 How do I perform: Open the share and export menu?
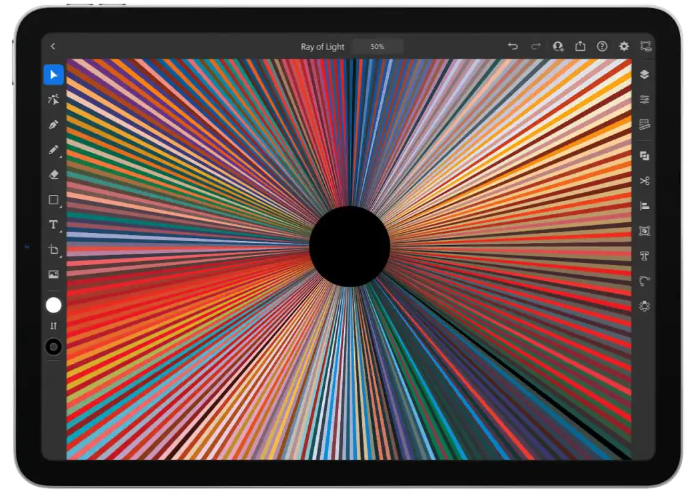click(580, 46)
